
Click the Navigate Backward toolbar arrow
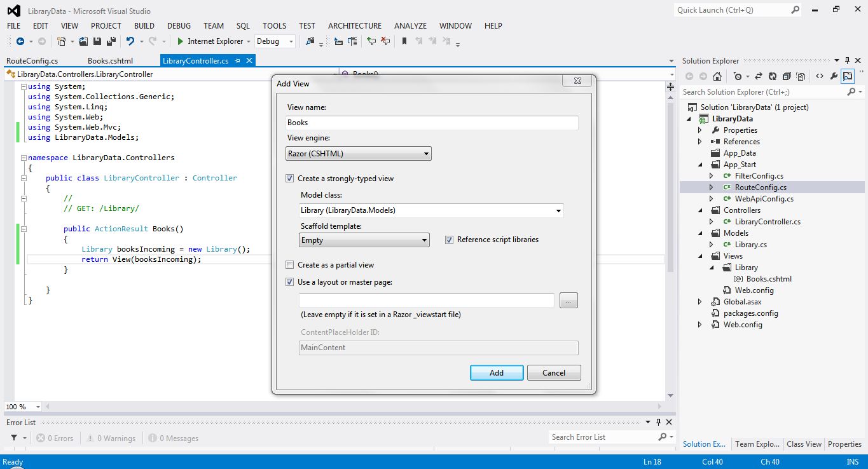(x=20, y=41)
